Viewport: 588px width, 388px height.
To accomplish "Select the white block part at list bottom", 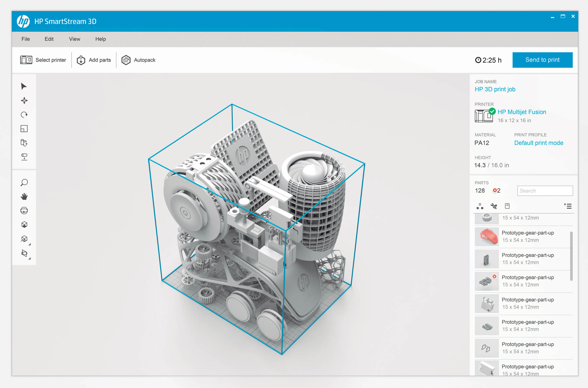I will coord(524,368).
